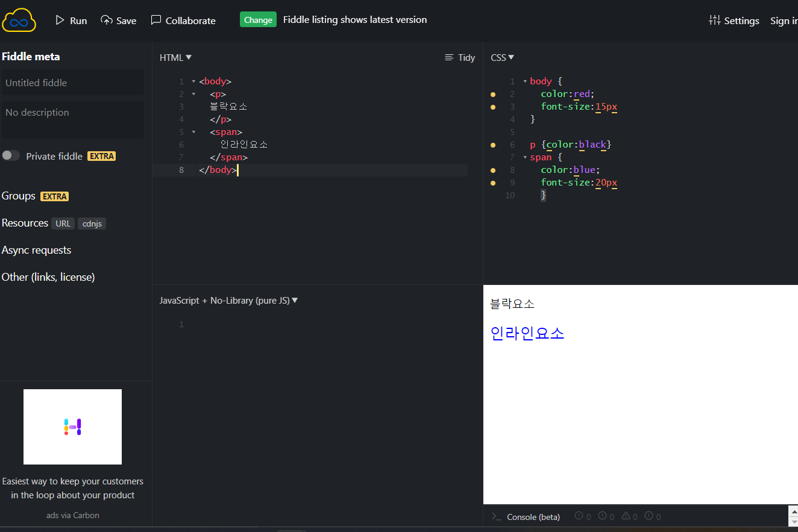This screenshot has height=532, width=798.
Task: Collapse the body tag fold arrow on HTML line 1
Action: coord(193,81)
